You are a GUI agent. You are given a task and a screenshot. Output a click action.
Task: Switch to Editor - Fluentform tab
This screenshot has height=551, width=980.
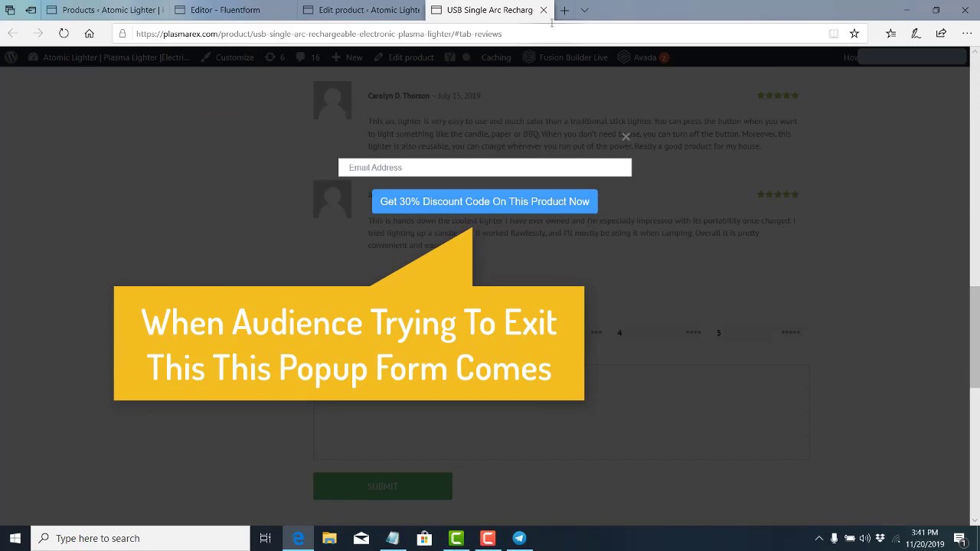233,10
